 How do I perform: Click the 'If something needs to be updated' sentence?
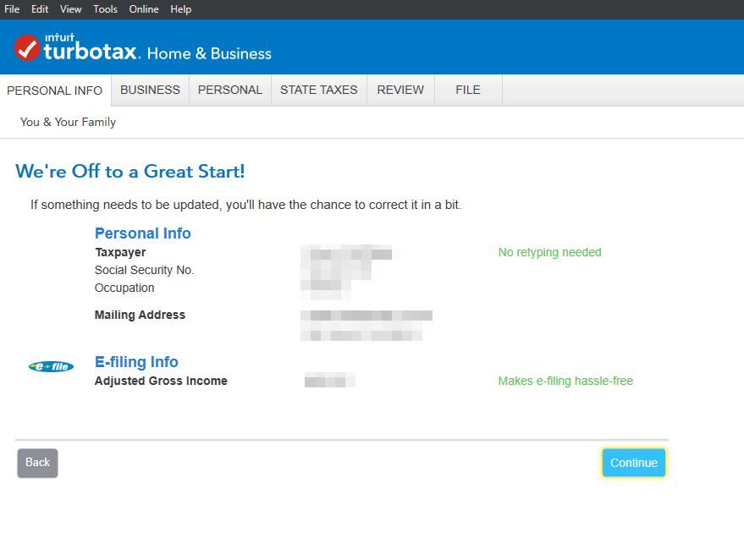[245, 205]
